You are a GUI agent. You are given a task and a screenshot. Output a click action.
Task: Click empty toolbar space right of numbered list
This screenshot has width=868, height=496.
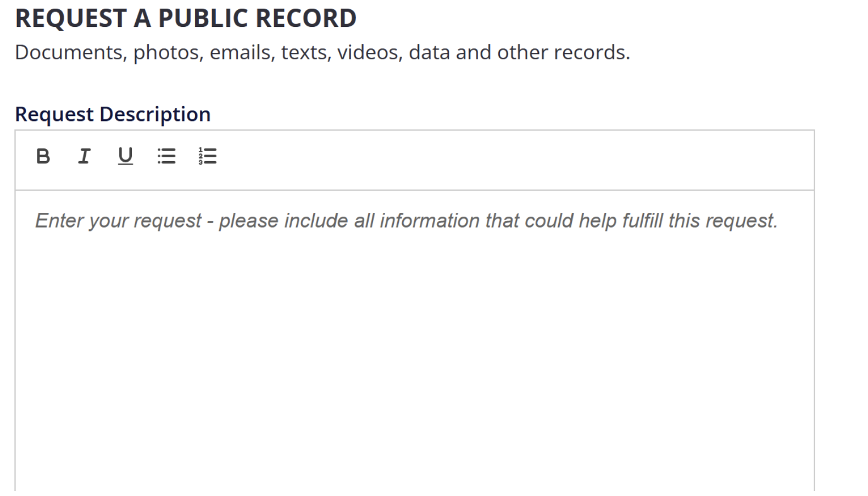494,159
